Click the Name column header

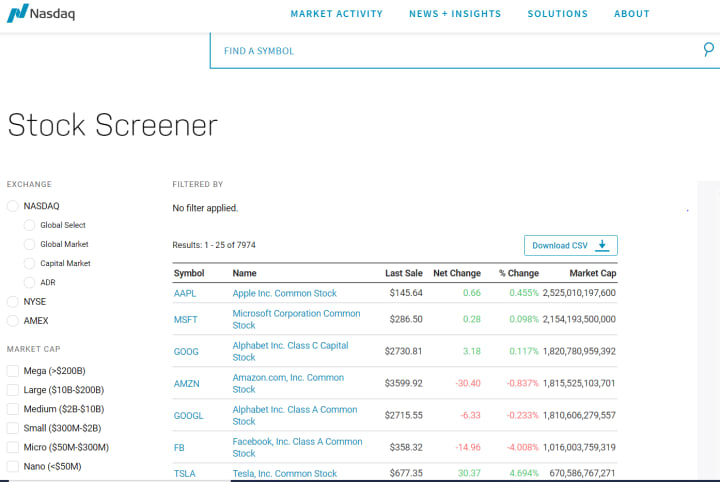click(x=244, y=273)
